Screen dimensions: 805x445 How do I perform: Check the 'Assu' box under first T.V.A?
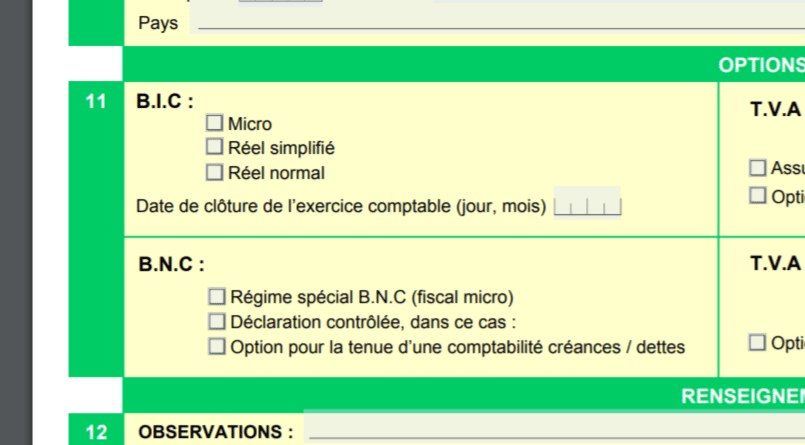pos(758,168)
